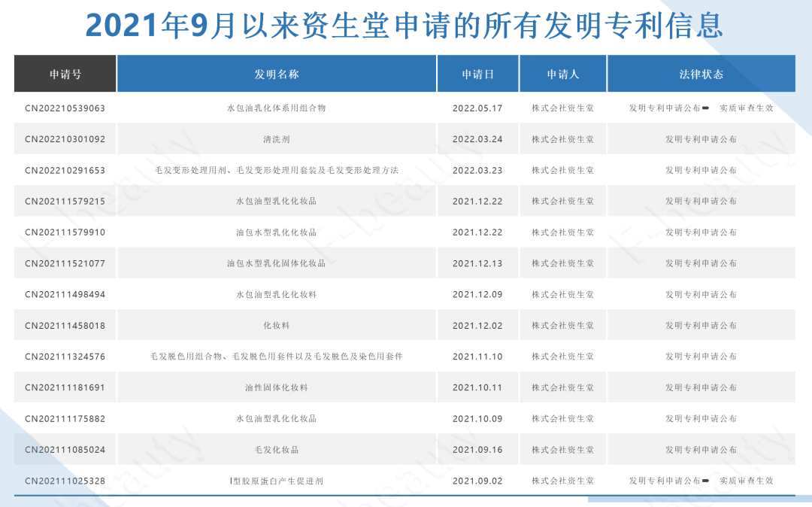Click the arrow icon in the CN202210539063 status
Viewport: 812px width, 507px height.
706,108
